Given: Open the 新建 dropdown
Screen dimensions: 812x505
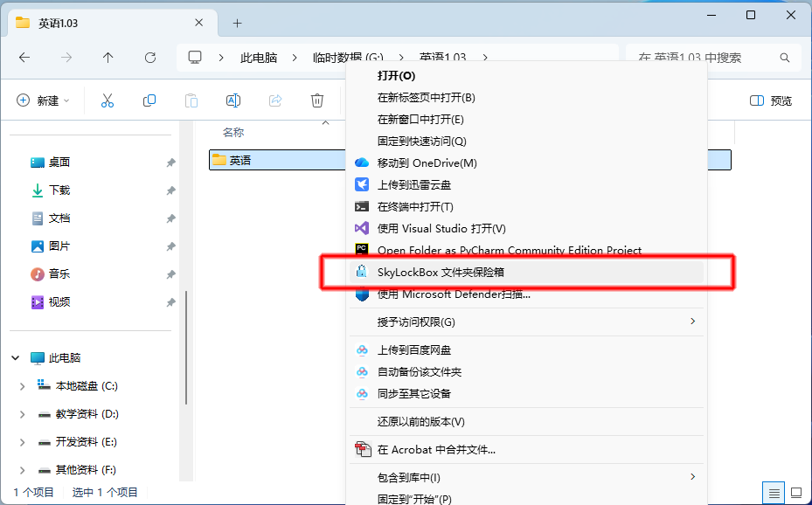Looking at the screenshot, I should [43, 100].
